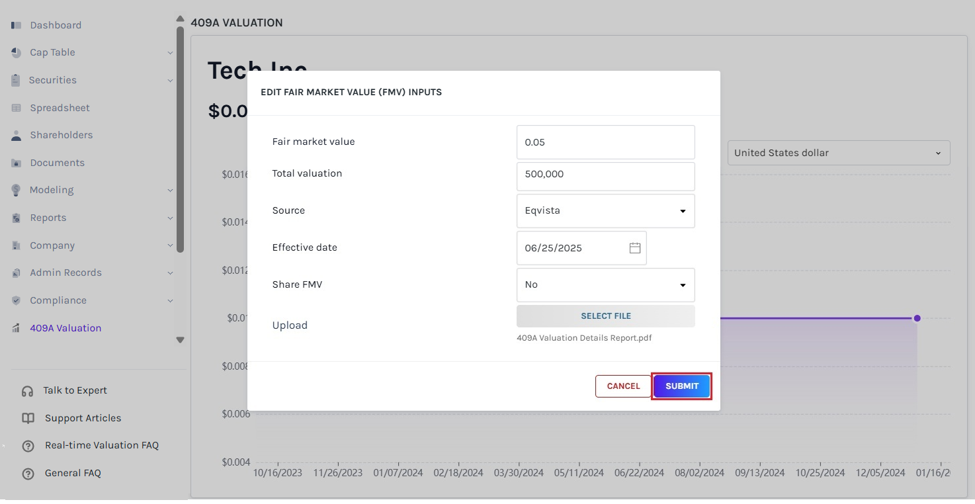Click the sidebar vertical scrollbar thumb
This screenshot has height=504, width=975.
coord(180,139)
